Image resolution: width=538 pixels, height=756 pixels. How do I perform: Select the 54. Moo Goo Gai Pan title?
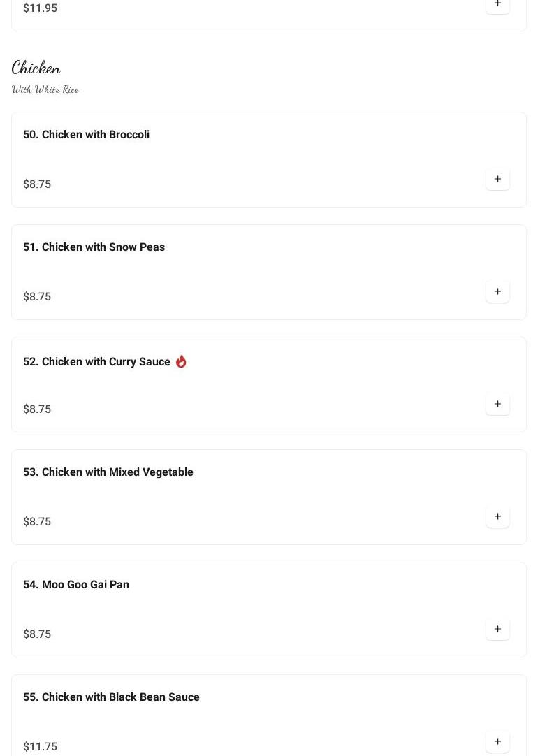(x=76, y=584)
